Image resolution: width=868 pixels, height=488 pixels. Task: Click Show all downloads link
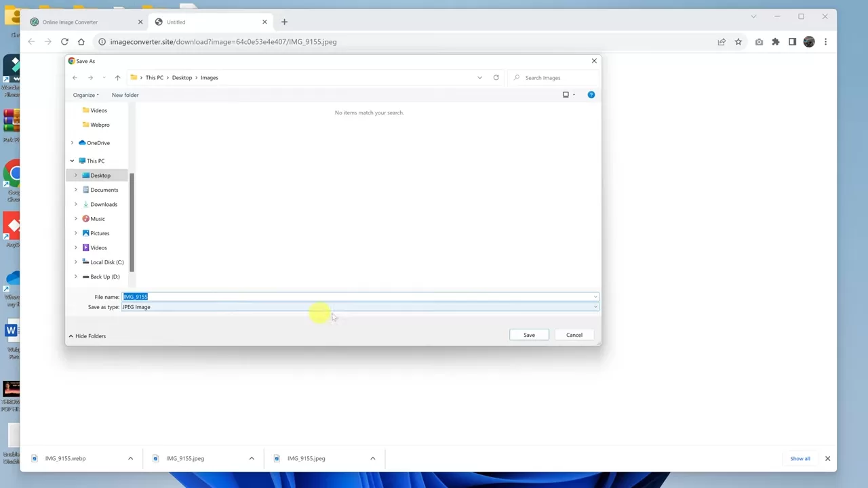(800, 459)
